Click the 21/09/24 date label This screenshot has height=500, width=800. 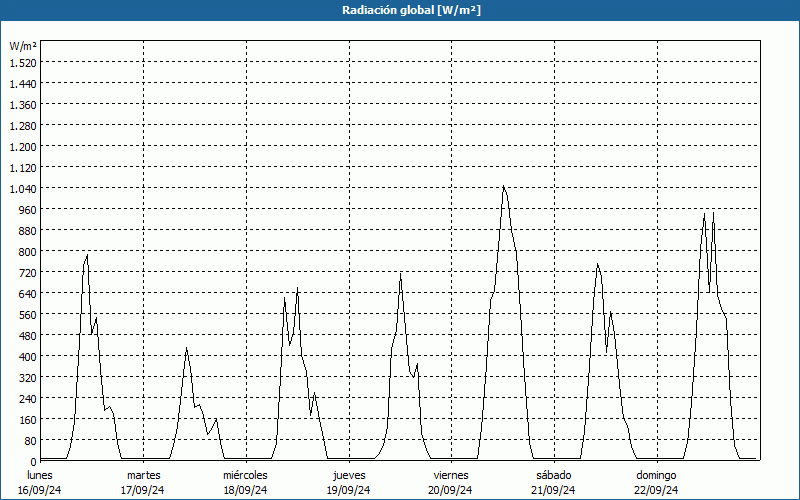pyautogui.click(x=553, y=490)
